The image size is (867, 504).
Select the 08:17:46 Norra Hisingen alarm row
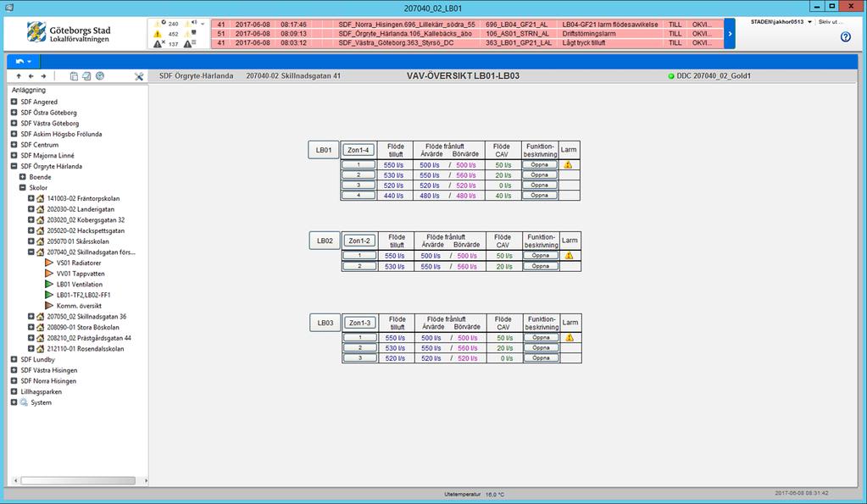click(467, 25)
